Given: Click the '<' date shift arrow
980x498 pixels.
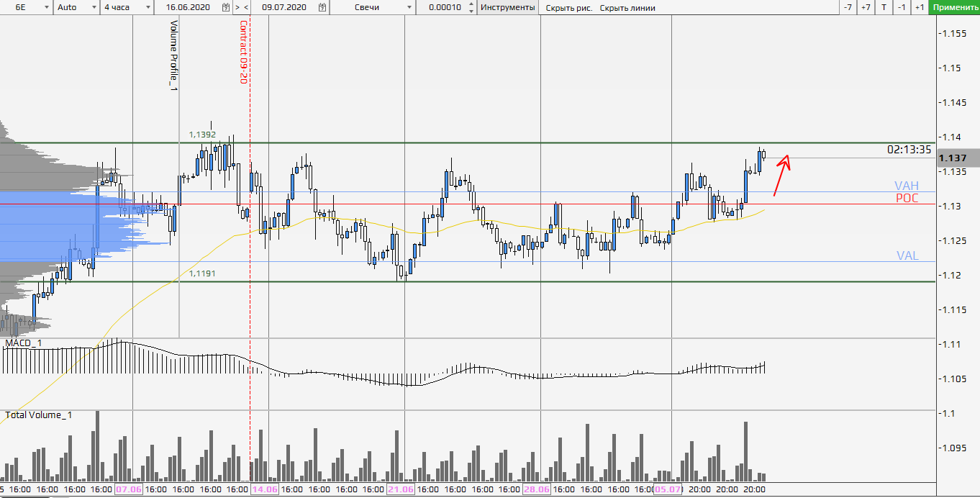Looking at the screenshot, I should click(x=246, y=7).
